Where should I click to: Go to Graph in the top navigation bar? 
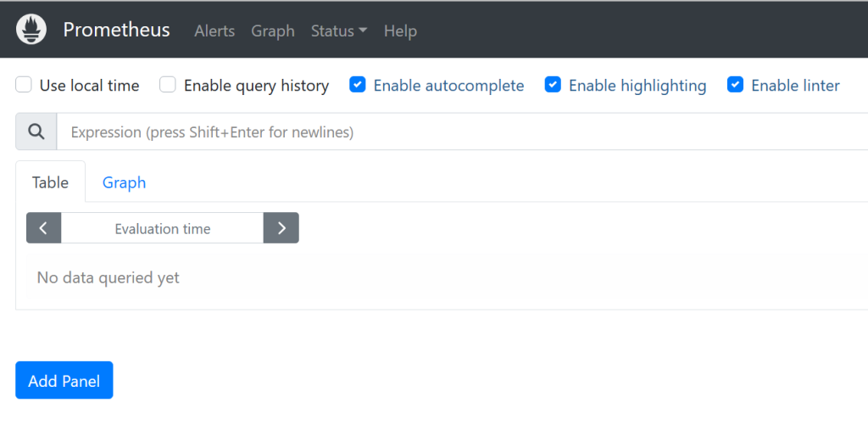click(x=273, y=31)
